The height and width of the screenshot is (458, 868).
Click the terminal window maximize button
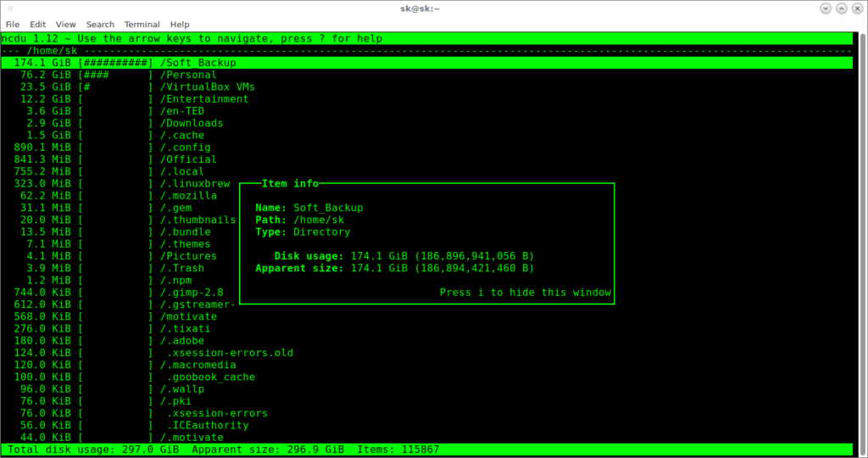[840, 8]
